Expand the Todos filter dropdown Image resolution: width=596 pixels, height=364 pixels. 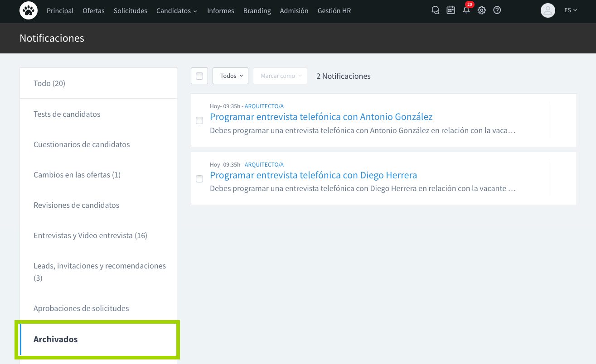point(230,76)
